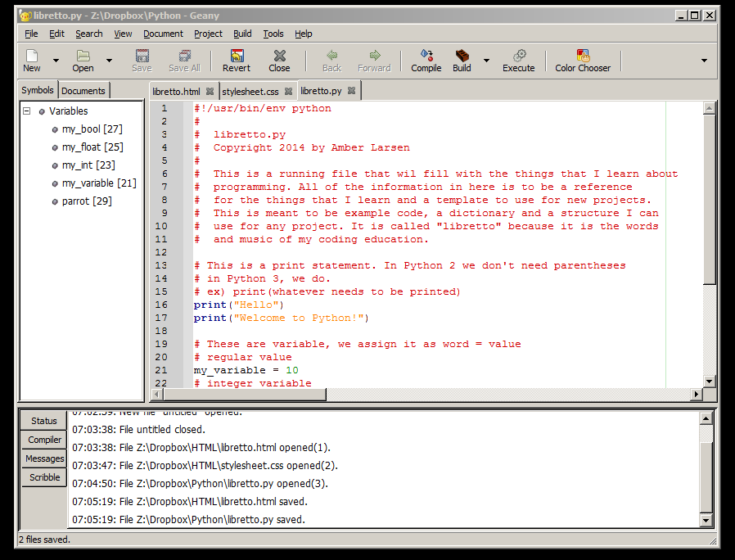Click the editor vertical scrollbar thumb
The width and height of the screenshot is (735, 560).
(x=710, y=199)
